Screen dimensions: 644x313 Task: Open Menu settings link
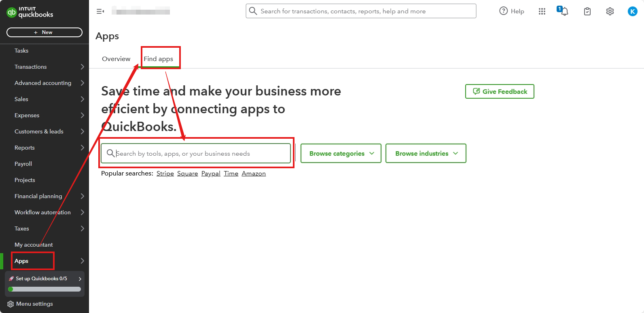(x=34, y=304)
